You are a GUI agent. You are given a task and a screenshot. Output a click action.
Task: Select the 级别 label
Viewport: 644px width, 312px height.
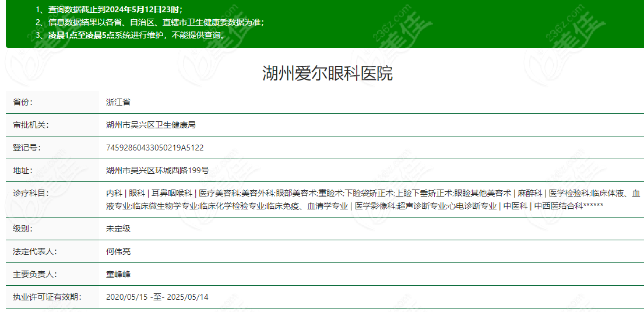coord(23,229)
